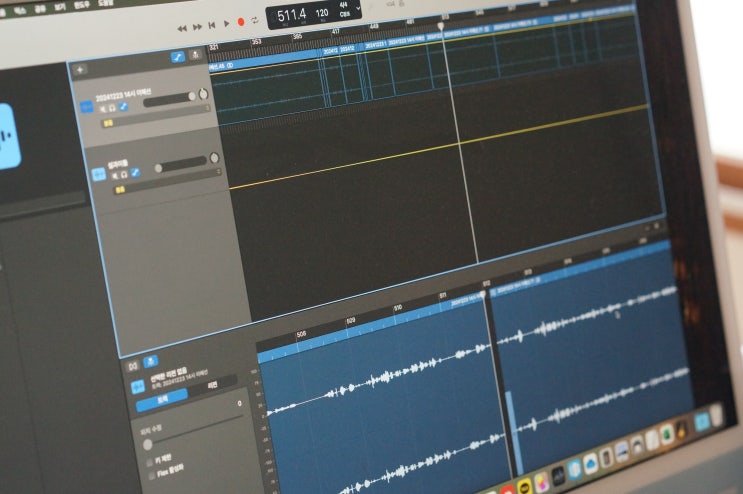
Task: Mute the 20241223 track
Action: [x=102, y=109]
